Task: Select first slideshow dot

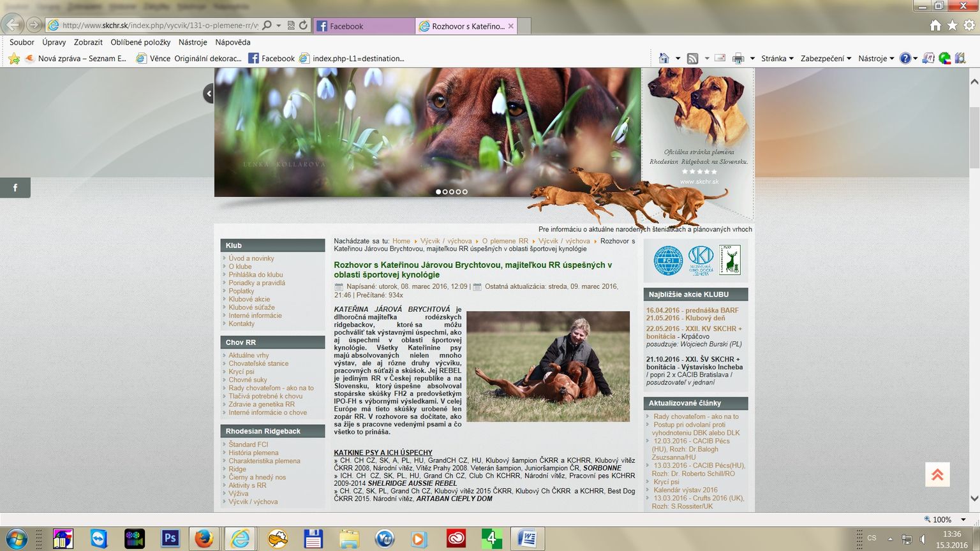Action: (x=438, y=191)
